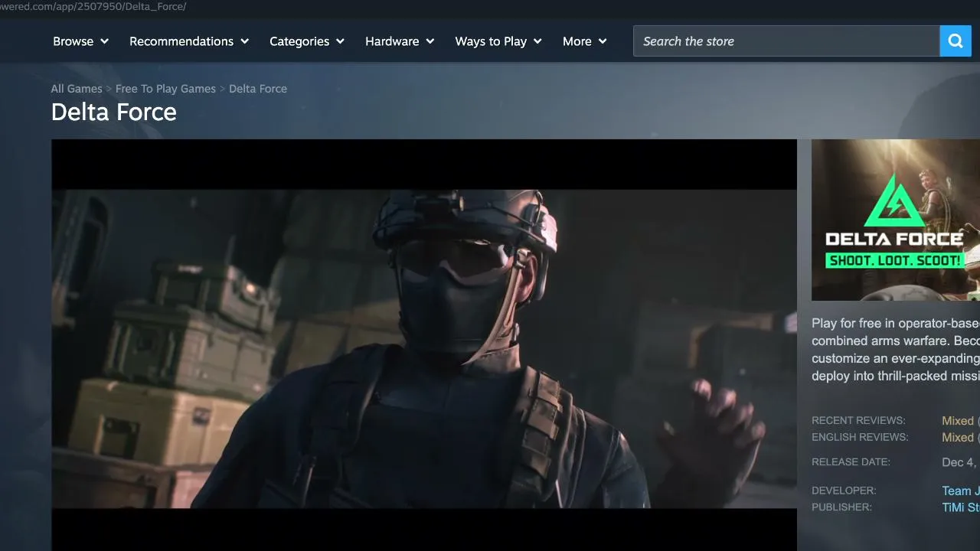This screenshot has height=551, width=980.
Task: Visit the developer link starting with 'Team J'
Action: pyautogui.click(x=960, y=491)
